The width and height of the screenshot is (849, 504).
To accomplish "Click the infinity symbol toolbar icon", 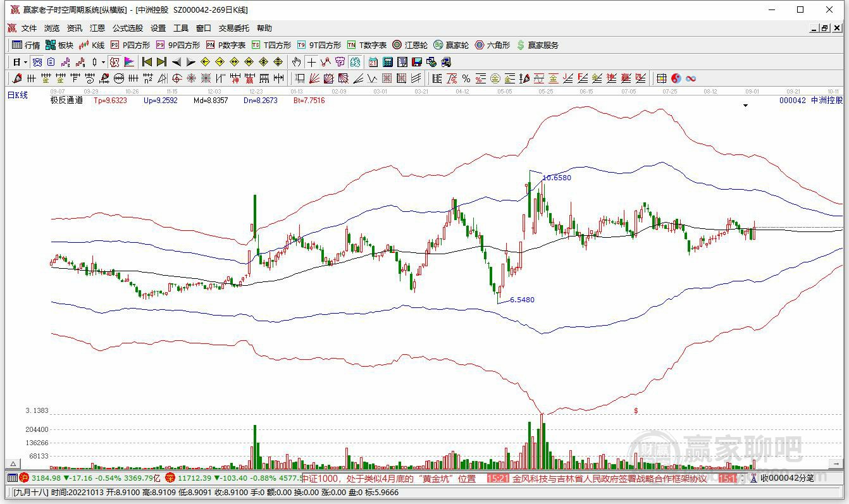I will pyautogui.click(x=691, y=78).
